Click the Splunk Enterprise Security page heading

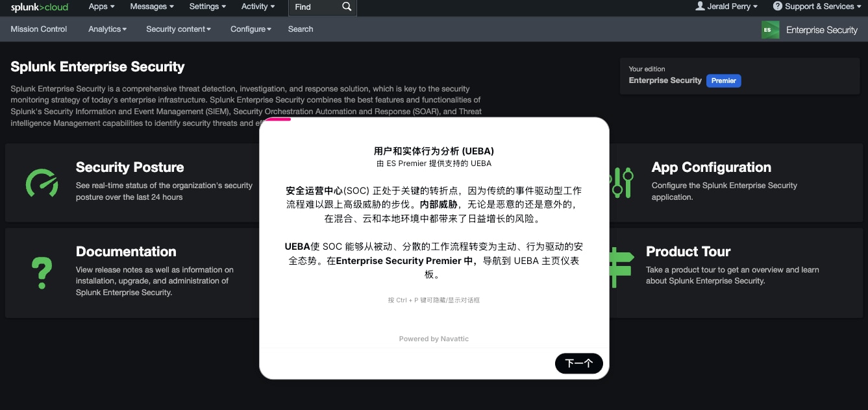coord(97,67)
